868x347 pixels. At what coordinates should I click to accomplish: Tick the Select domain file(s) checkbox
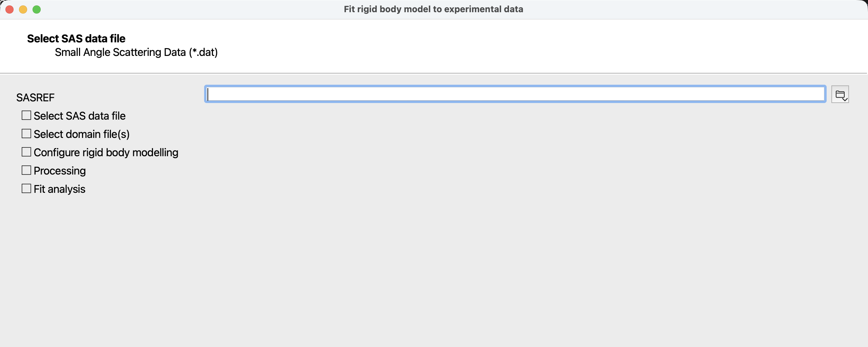pyautogui.click(x=26, y=134)
